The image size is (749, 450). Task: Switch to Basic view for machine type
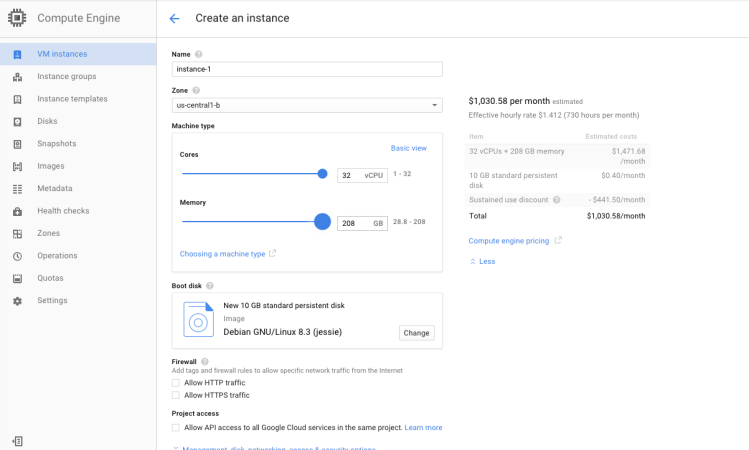[x=408, y=148]
